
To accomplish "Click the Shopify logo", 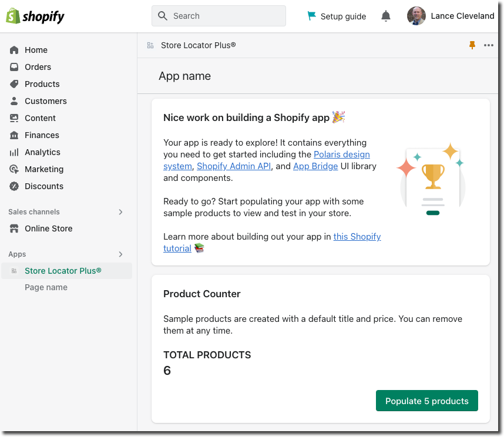I will (x=35, y=16).
